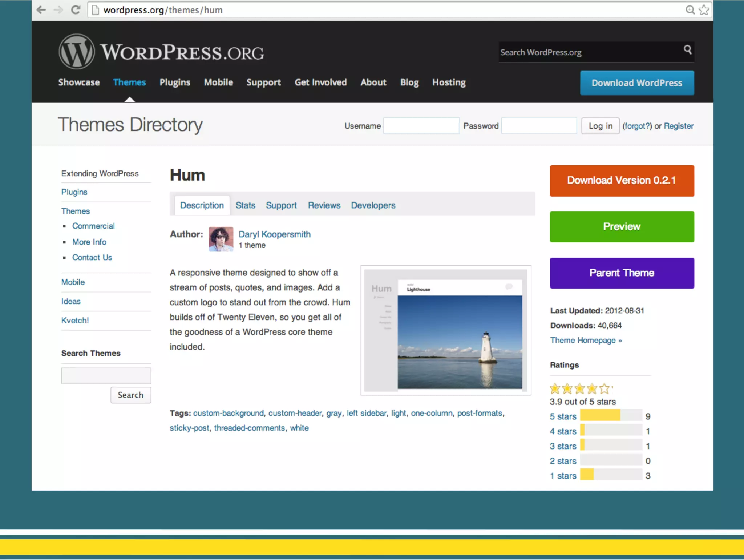Viewport: 744px width, 560px height.
Task: Open the Stats tab
Action: [x=245, y=205]
